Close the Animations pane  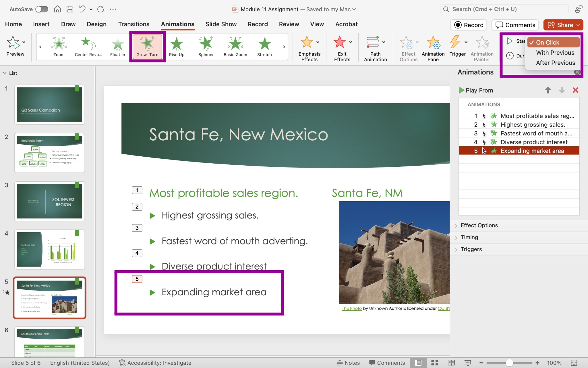(577, 72)
